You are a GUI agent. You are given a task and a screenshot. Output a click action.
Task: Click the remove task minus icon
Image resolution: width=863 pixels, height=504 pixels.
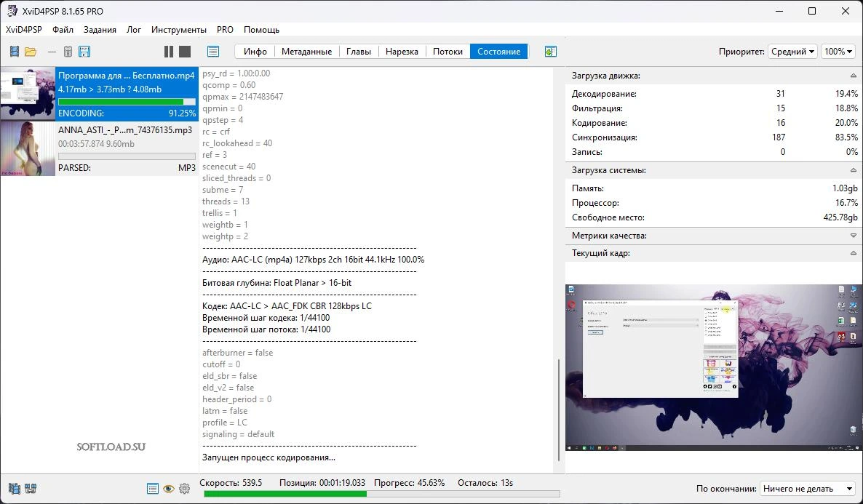(x=52, y=52)
